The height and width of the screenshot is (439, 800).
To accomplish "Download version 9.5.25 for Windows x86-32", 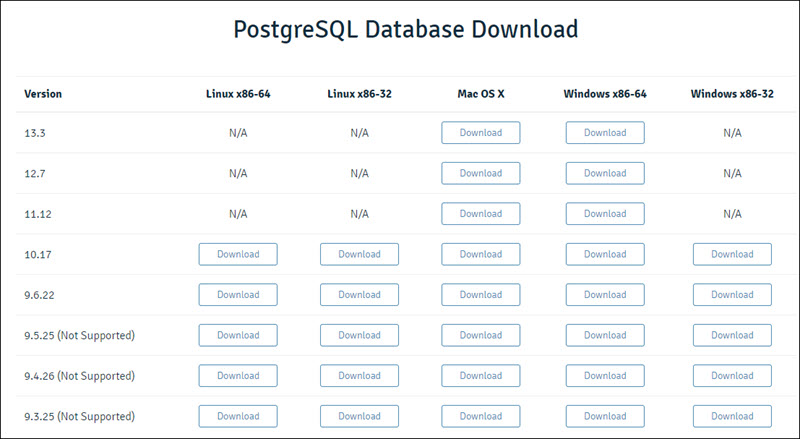I will click(732, 335).
